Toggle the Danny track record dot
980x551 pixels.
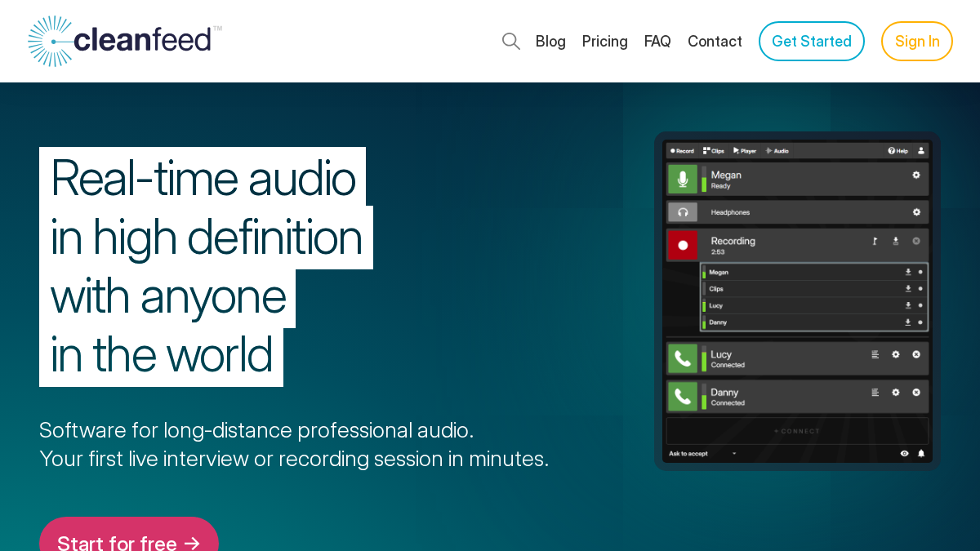click(920, 322)
